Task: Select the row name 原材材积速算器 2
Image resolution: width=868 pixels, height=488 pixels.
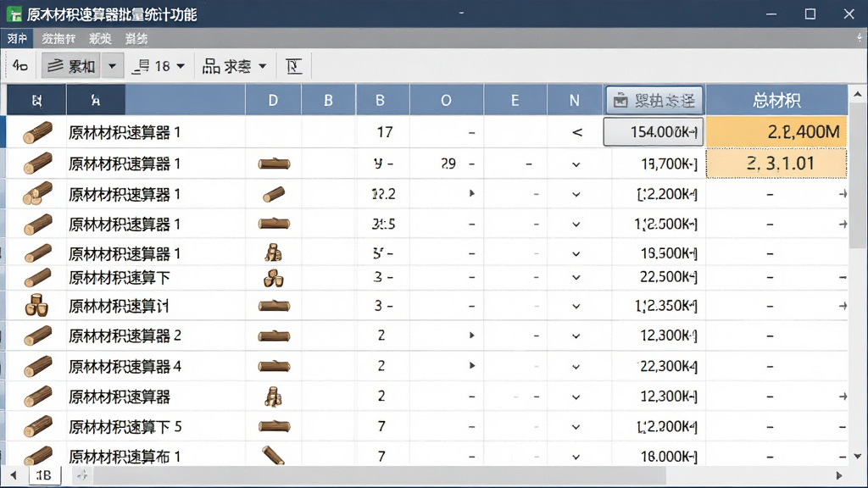Action: tap(125, 335)
